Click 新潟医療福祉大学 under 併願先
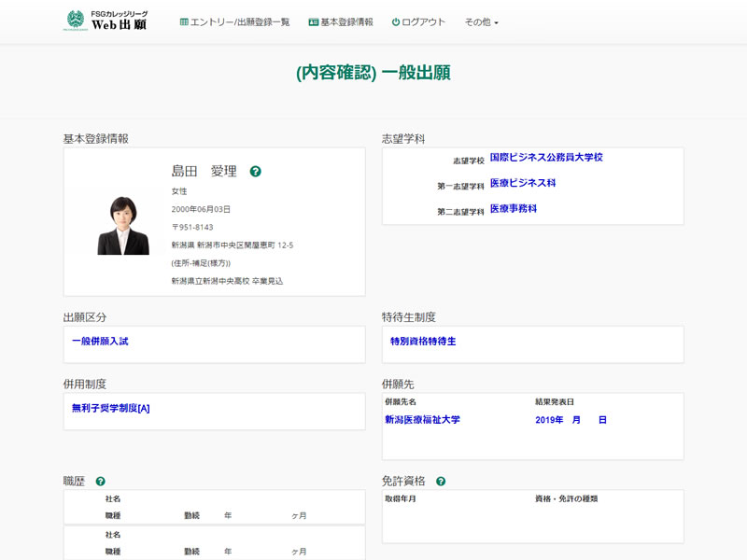This screenshot has height=560, width=747. click(x=422, y=420)
